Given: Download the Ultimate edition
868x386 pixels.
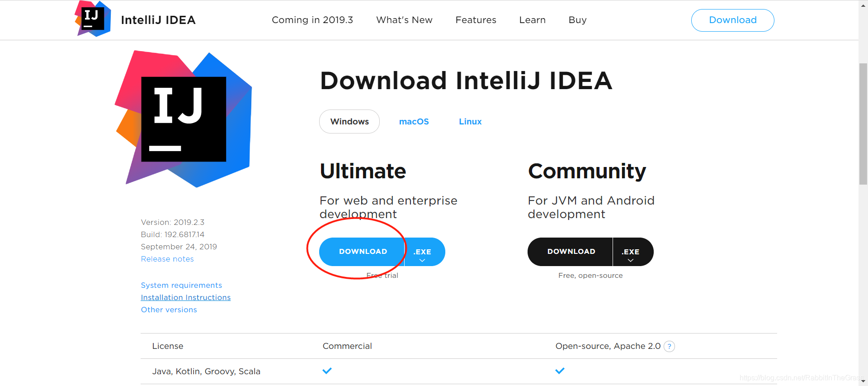Looking at the screenshot, I should (x=362, y=252).
